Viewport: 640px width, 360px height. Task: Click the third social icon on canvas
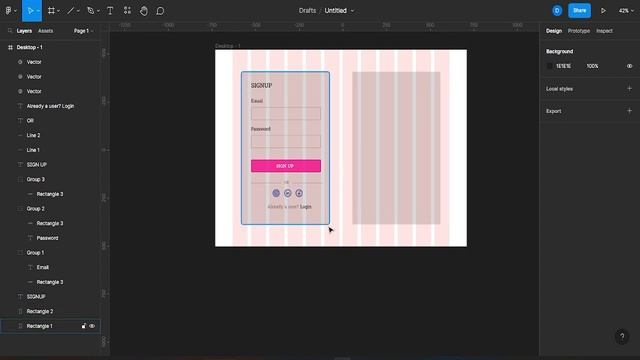pyautogui.click(x=299, y=193)
